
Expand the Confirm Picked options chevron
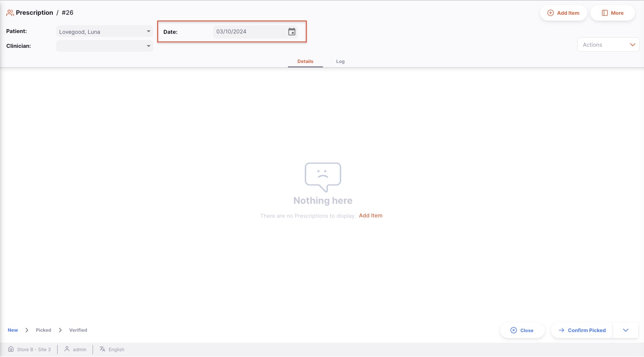625,330
